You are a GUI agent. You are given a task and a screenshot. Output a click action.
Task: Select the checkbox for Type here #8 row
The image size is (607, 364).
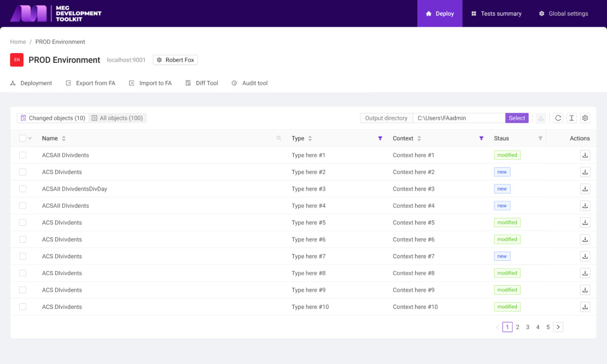pyautogui.click(x=23, y=273)
